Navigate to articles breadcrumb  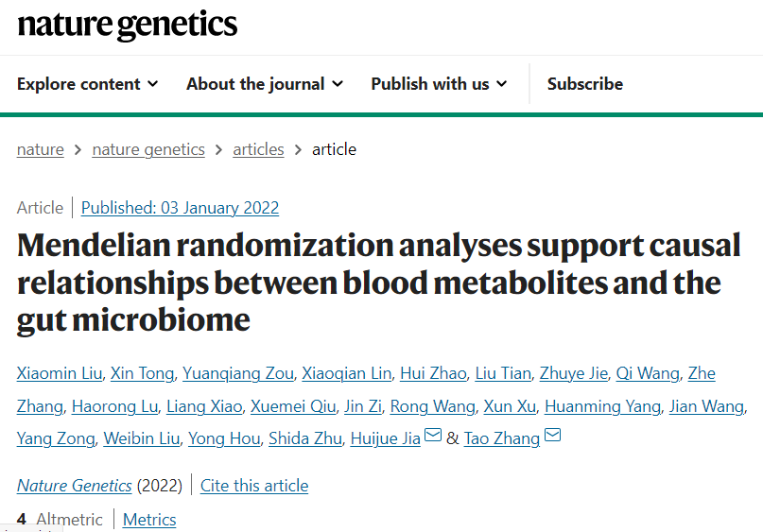coord(258,149)
